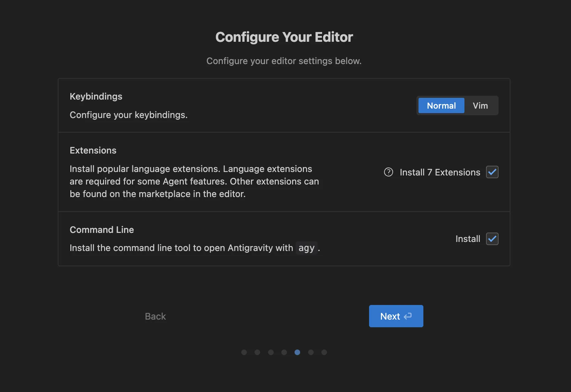Switch keybindings to Vim
571x392 pixels.
(x=480, y=105)
